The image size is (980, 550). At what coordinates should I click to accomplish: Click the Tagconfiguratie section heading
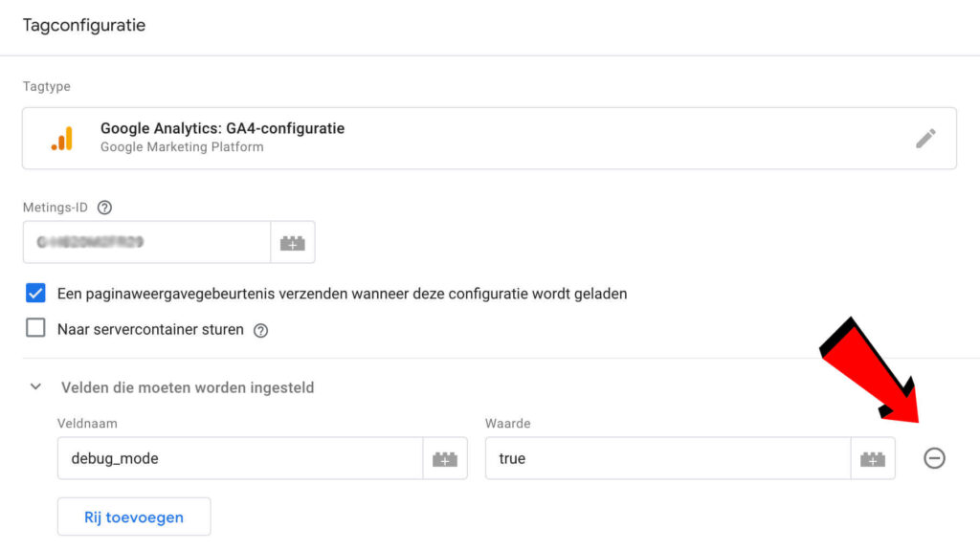[84, 26]
